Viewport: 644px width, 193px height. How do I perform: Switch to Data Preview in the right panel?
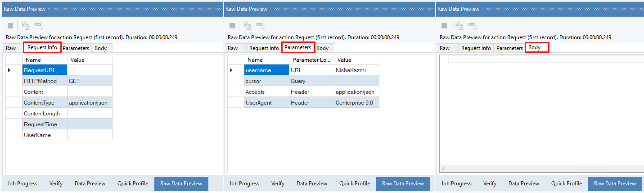click(523, 184)
